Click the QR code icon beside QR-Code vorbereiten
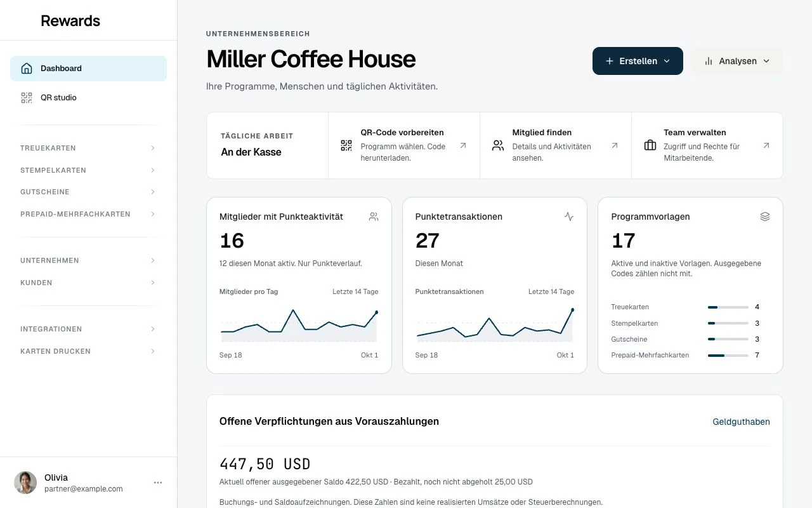Viewport: 812px width, 508px height. click(346, 145)
